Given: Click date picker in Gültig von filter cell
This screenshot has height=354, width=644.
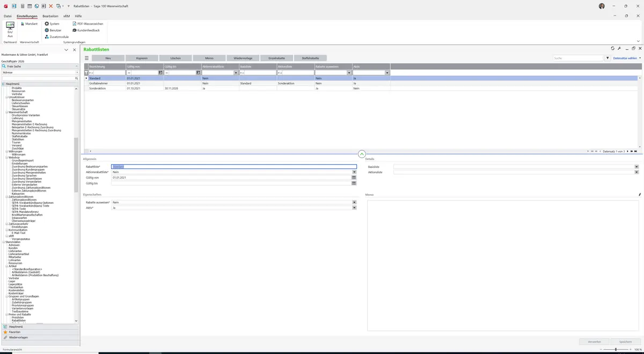Looking at the screenshot, I should (x=160, y=72).
